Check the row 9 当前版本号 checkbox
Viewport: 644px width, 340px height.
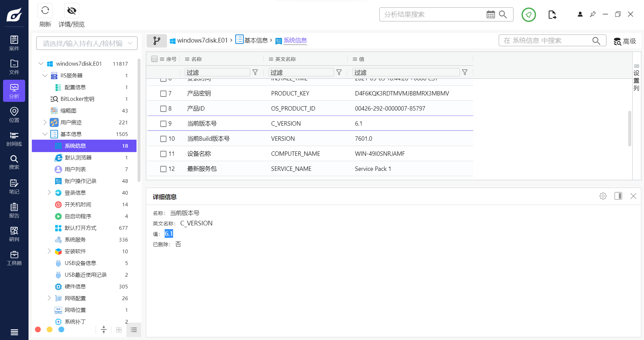click(x=163, y=124)
